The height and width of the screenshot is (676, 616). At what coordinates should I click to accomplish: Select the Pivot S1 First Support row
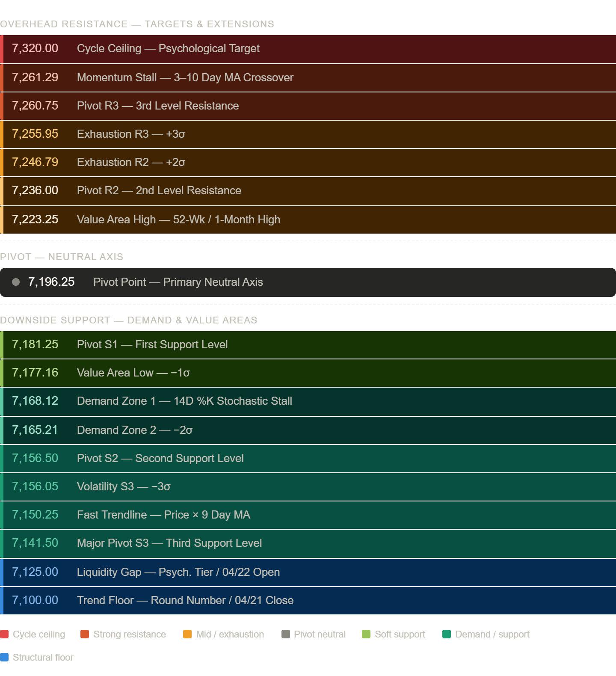tap(308, 344)
